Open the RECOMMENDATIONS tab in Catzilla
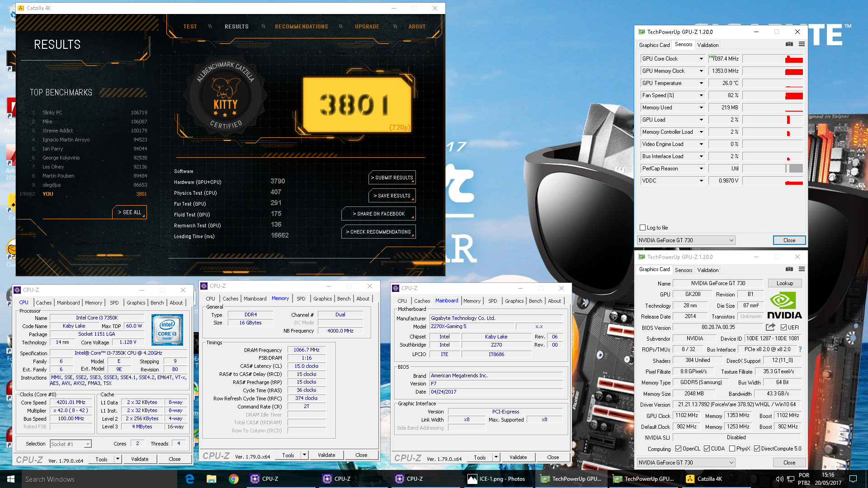868x488 pixels. (x=302, y=27)
